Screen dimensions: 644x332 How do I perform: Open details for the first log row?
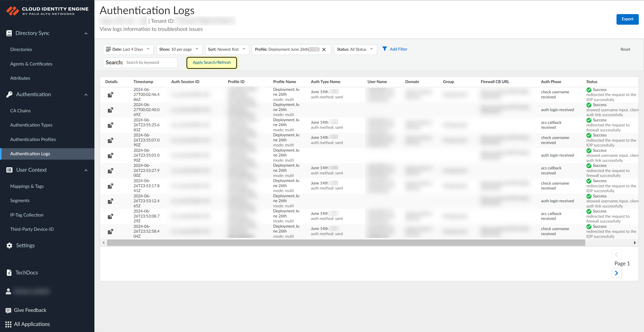coord(110,94)
